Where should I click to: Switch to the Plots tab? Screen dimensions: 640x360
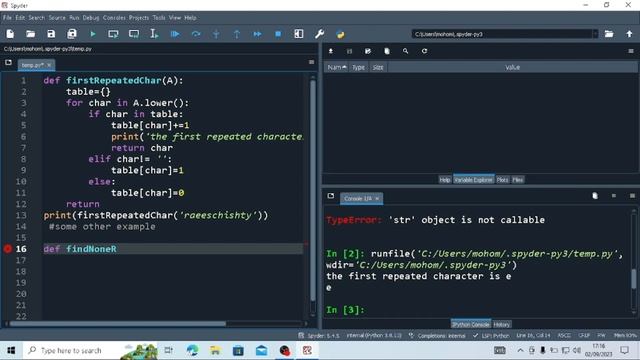coord(502,180)
